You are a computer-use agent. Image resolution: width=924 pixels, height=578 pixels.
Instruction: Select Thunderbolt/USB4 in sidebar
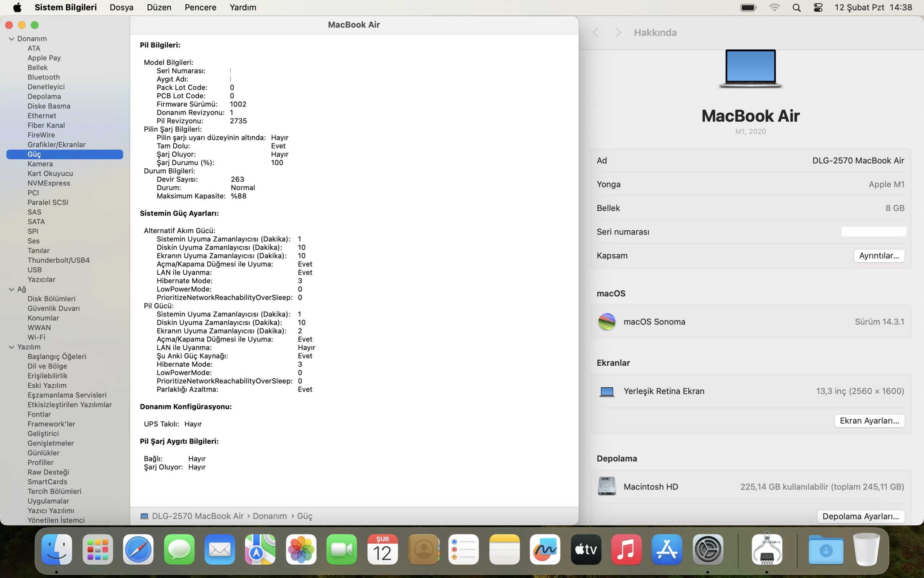click(58, 260)
